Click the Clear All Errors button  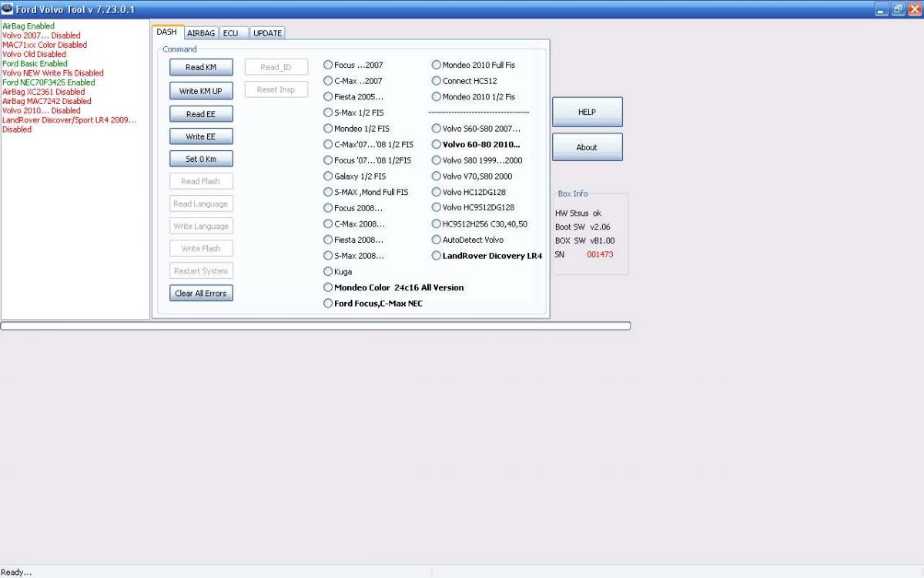(201, 293)
